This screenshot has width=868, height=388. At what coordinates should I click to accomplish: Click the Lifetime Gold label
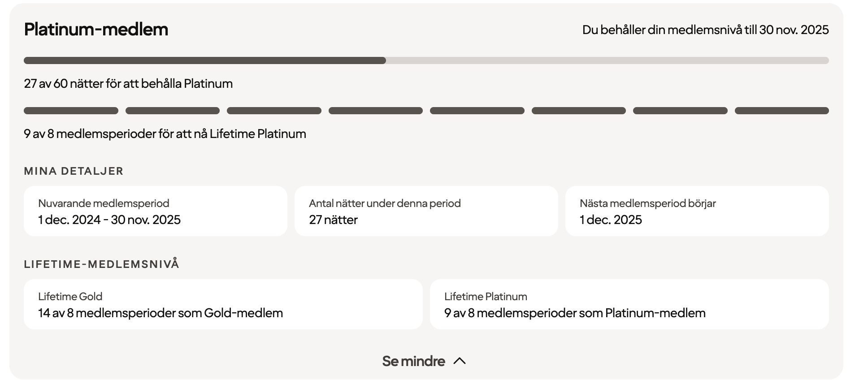coord(70,297)
